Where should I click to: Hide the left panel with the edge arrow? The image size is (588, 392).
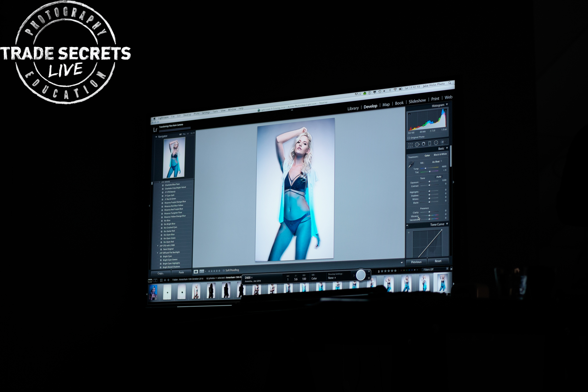click(x=149, y=206)
